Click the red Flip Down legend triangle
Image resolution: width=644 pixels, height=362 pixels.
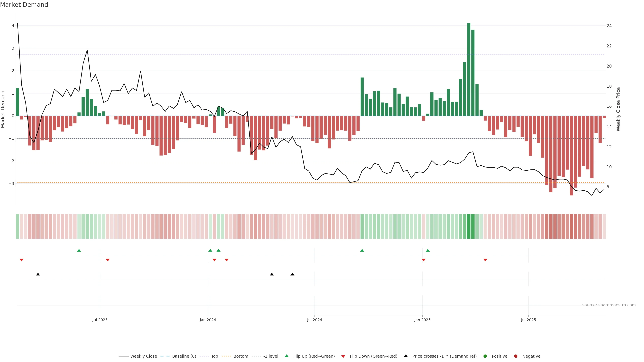pyautogui.click(x=343, y=356)
